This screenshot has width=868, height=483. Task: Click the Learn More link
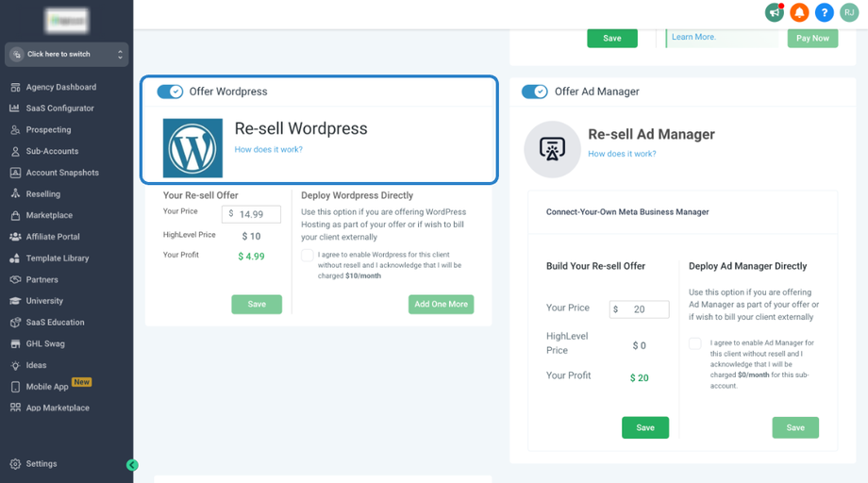pos(693,37)
